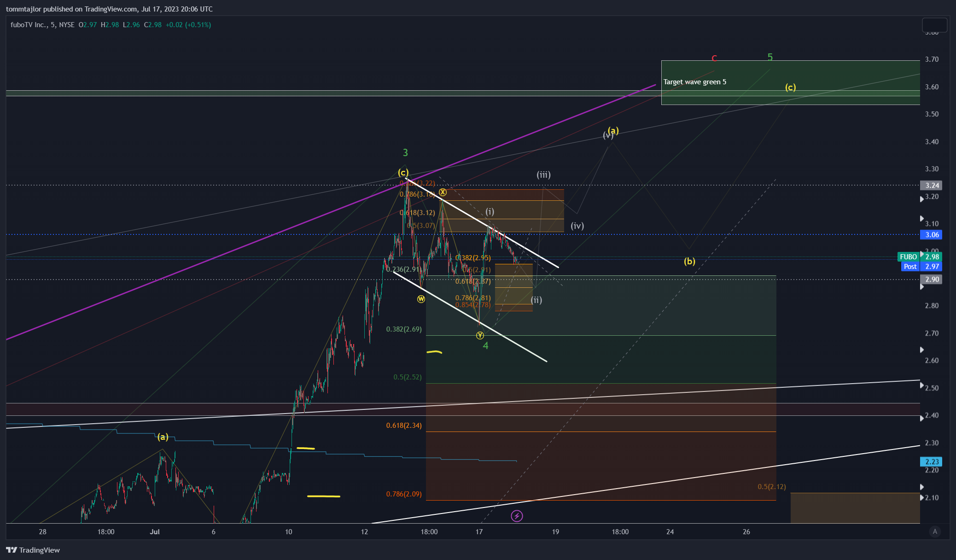Click the dark button above the price axis
The width and height of the screenshot is (956, 560).
point(934,25)
